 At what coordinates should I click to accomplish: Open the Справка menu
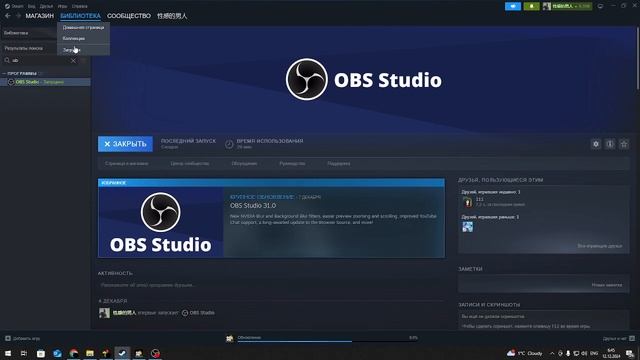point(80,6)
